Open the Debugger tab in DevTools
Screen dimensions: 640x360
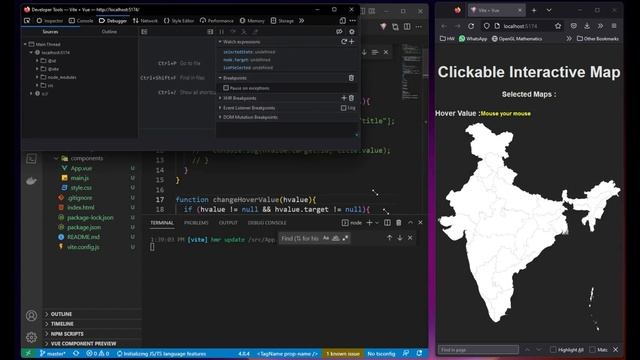pyautogui.click(x=113, y=20)
